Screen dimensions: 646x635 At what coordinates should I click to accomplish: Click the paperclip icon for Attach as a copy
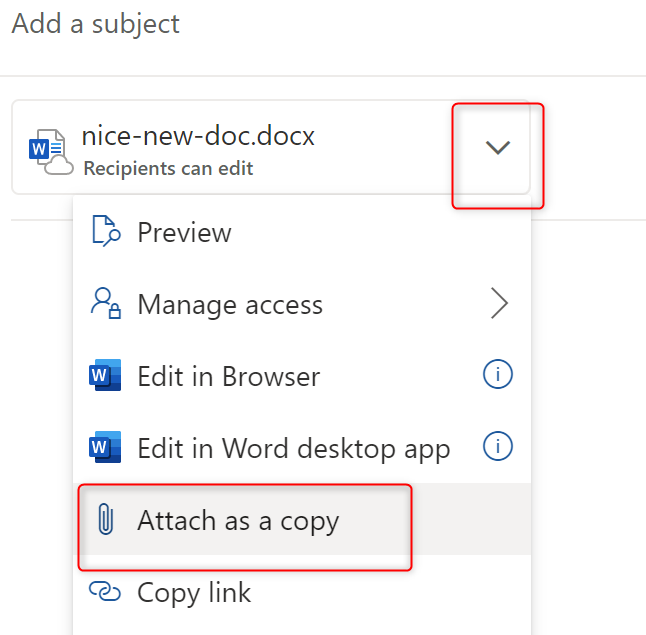point(105,520)
